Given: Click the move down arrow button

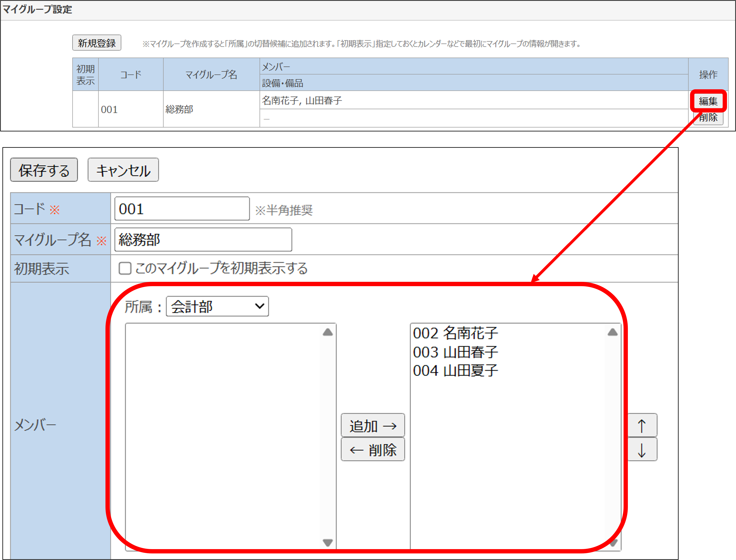Looking at the screenshot, I should click(x=642, y=450).
